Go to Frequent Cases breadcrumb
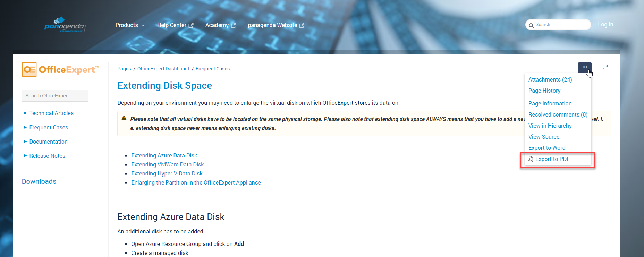Viewport: 644px width, 257px height. pos(213,69)
